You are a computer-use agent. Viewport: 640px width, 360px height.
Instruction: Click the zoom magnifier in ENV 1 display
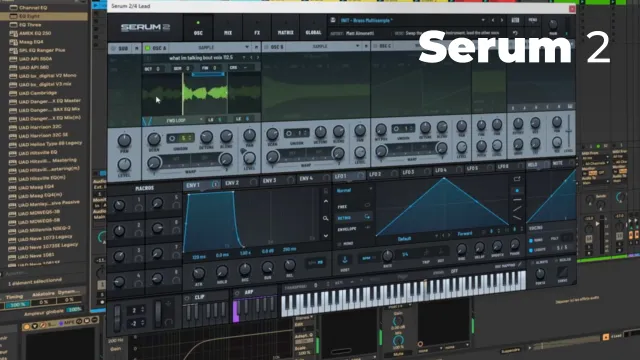point(325,218)
